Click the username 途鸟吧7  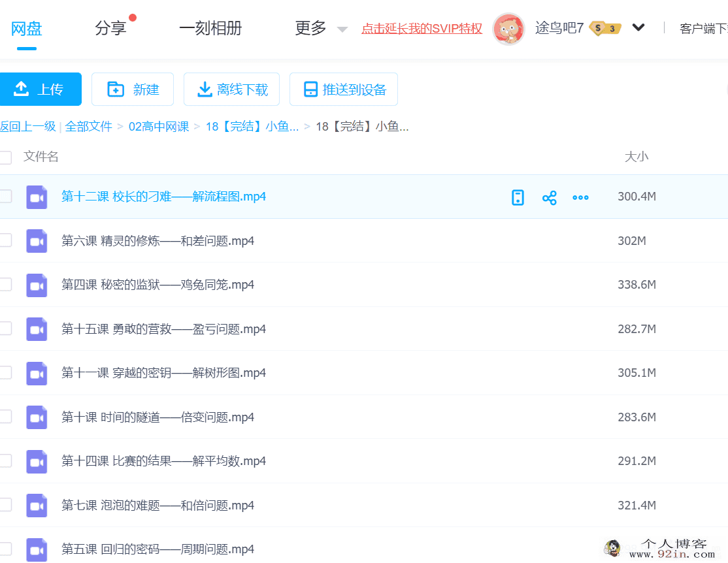click(559, 28)
